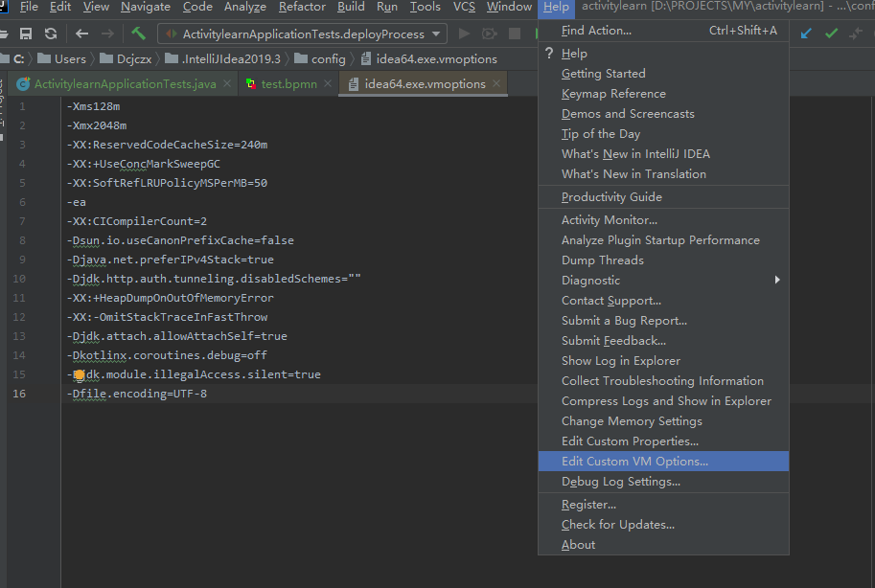This screenshot has height=588, width=875.
Task: Open Keymap Reference
Action: (x=663, y=94)
